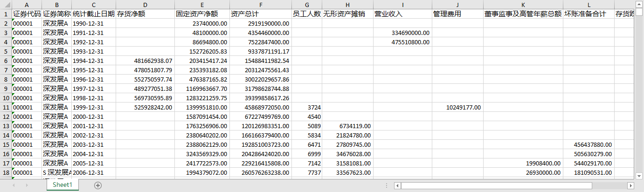Select cell with value 23740000.00

pyautogui.click(x=202, y=23)
